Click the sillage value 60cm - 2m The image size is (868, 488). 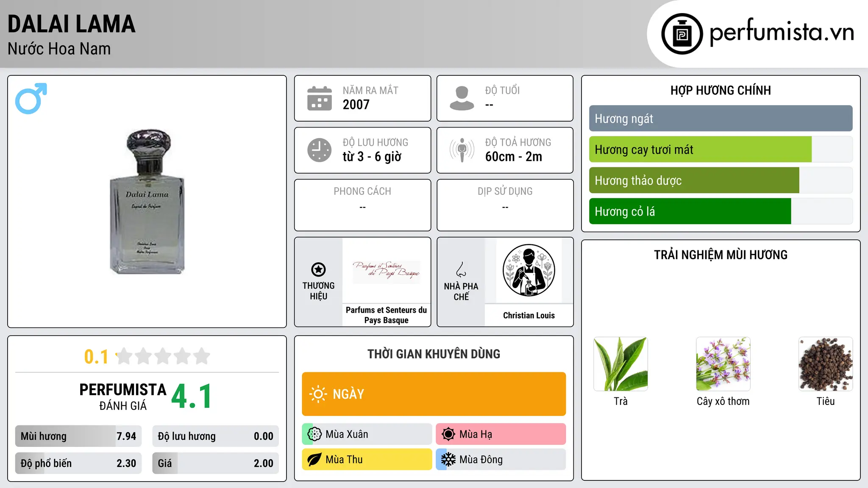point(514,157)
